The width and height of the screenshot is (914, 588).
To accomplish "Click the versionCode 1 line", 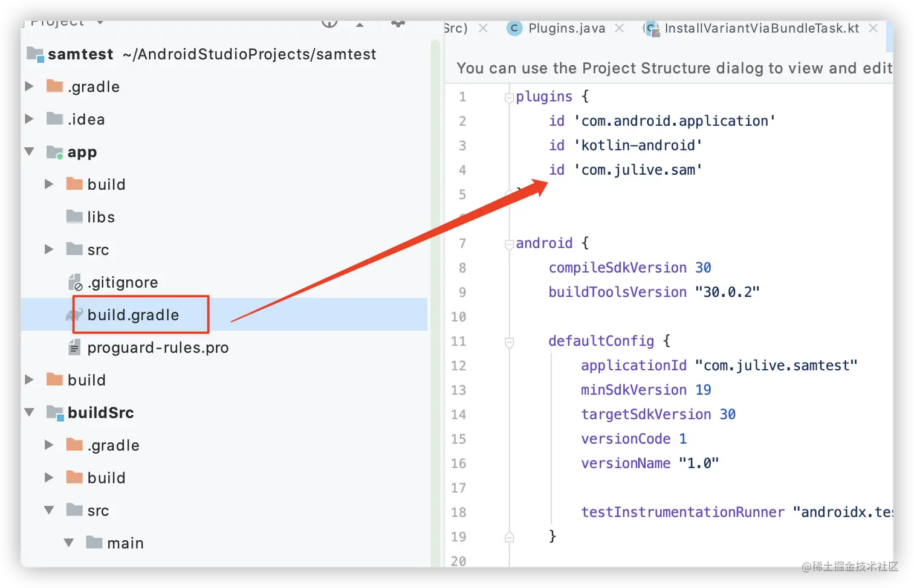I will coord(634,439).
